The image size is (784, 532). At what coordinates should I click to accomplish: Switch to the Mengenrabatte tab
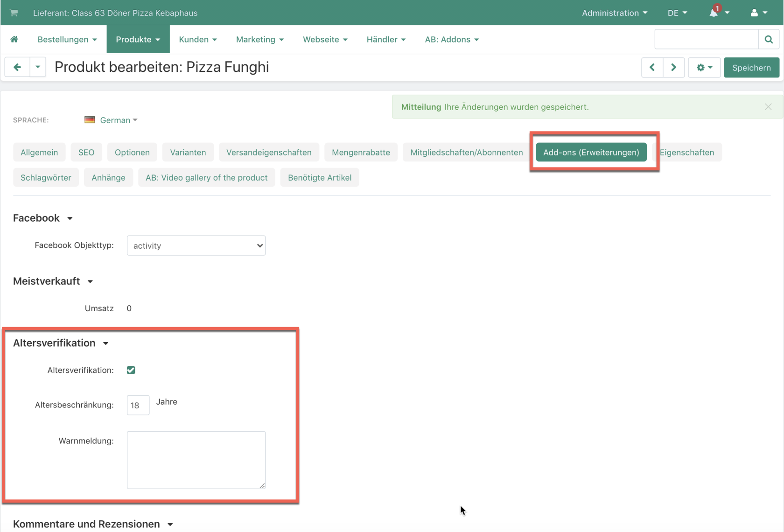tap(361, 152)
